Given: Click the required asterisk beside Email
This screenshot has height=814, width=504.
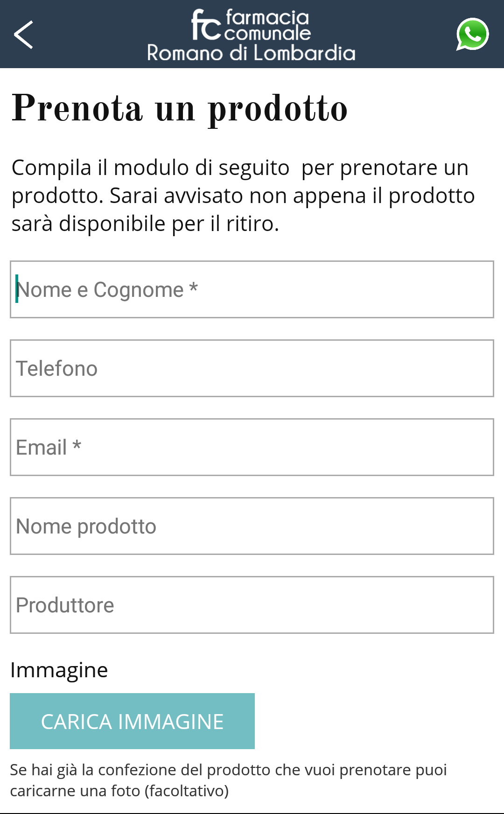Looking at the screenshot, I should click(77, 446).
